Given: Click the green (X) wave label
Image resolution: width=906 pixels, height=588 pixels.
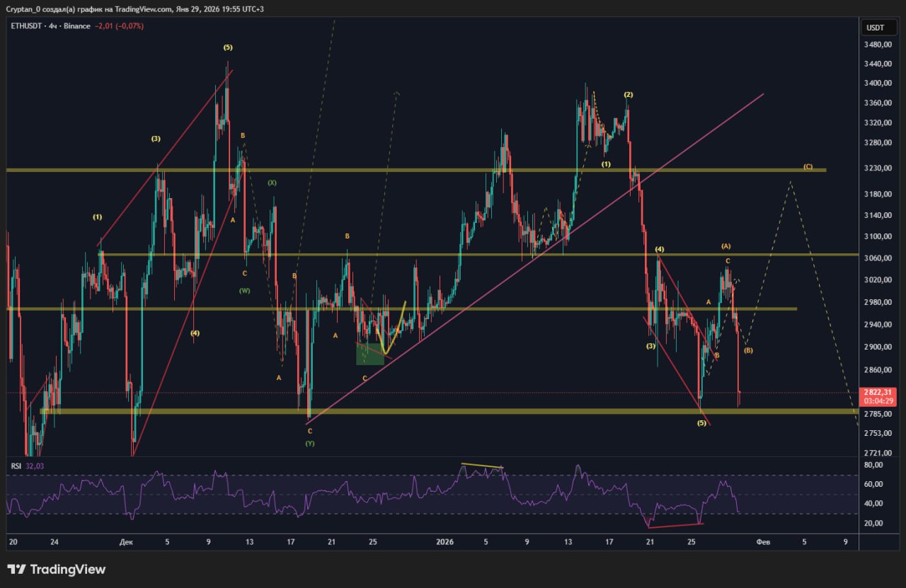Looking at the screenshot, I should coord(272,183).
